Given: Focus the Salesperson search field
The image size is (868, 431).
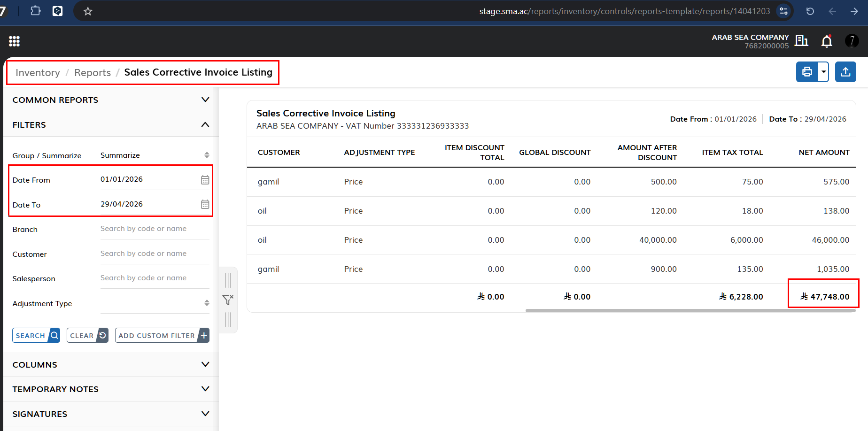Looking at the screenshot, I should [x=155, y=278].
